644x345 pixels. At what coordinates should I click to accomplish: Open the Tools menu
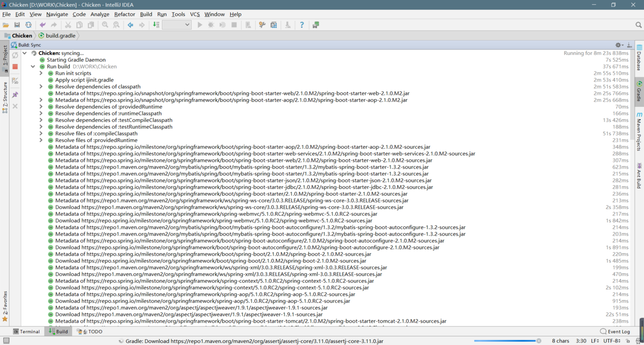tap(178, 15)
